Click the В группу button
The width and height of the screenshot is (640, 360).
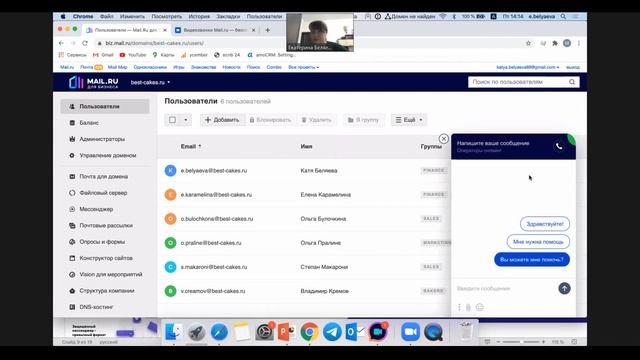[x=363, y=120]
